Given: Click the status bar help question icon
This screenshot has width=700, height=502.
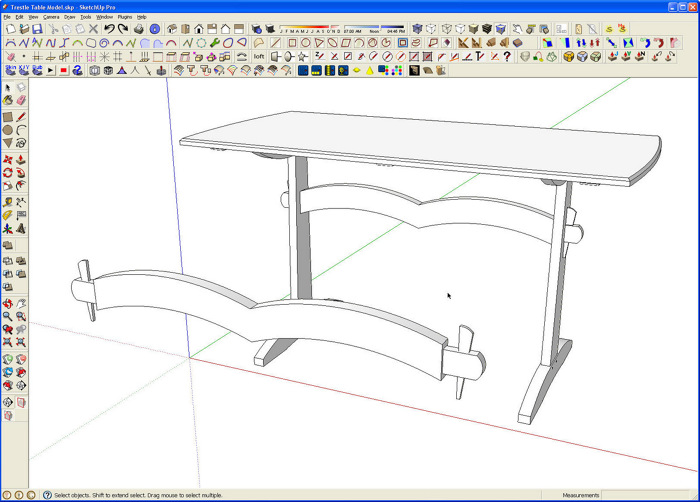Looking at the screenshot, I should coord(47,495).
